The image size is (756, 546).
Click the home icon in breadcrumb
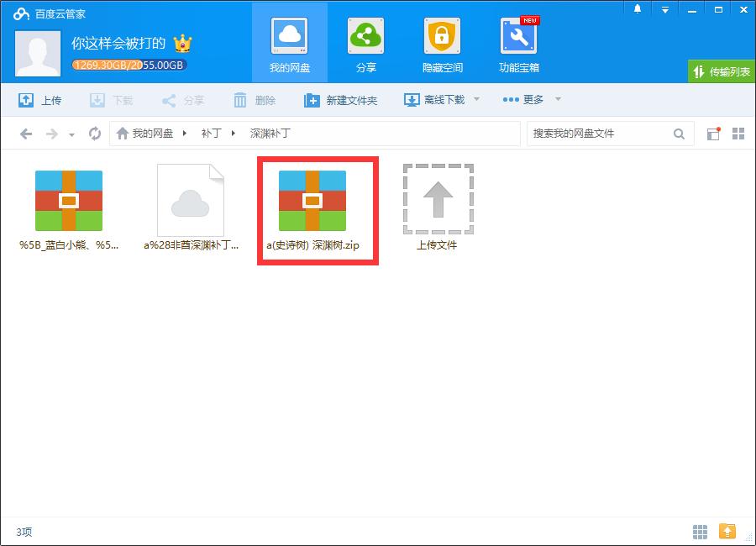click(x=123, y=133)
